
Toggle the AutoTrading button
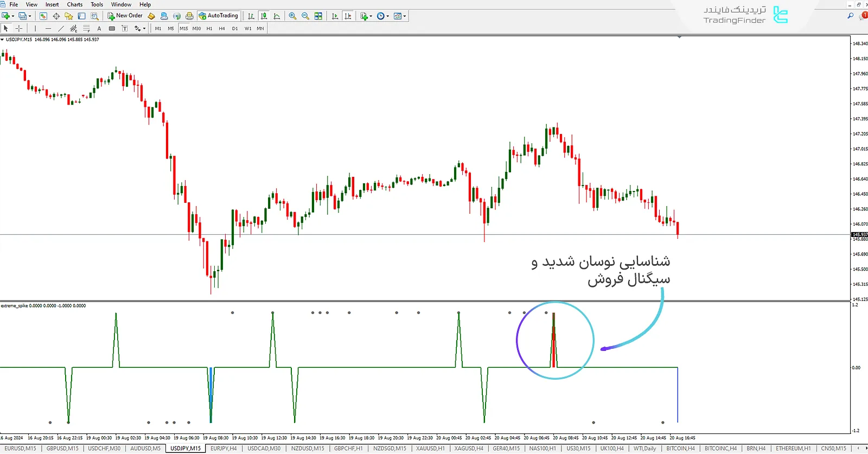tap(219, 16)
